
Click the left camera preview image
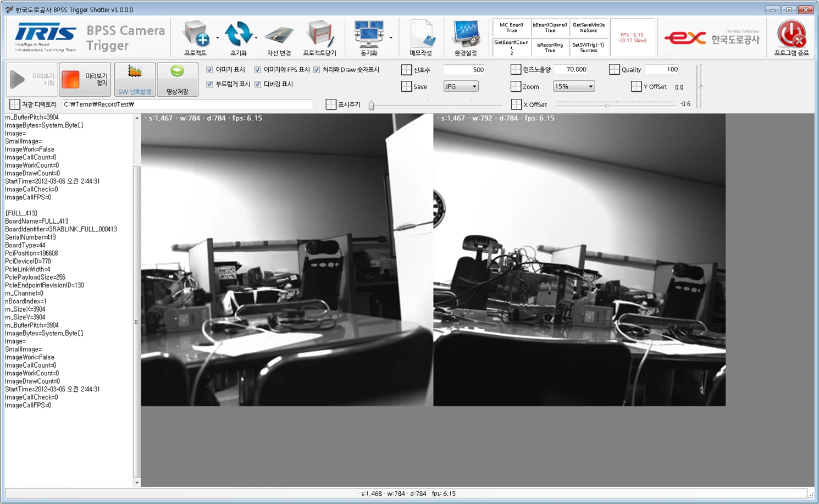click(287, 260)
